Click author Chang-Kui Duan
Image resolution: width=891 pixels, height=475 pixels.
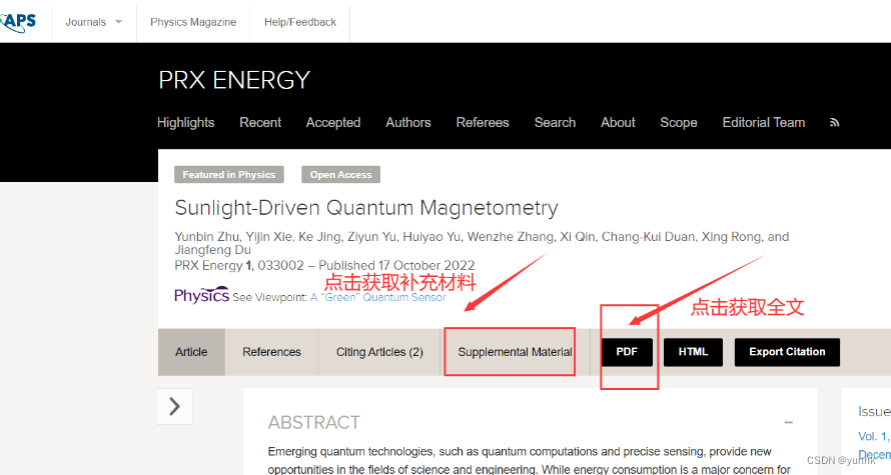648,237
